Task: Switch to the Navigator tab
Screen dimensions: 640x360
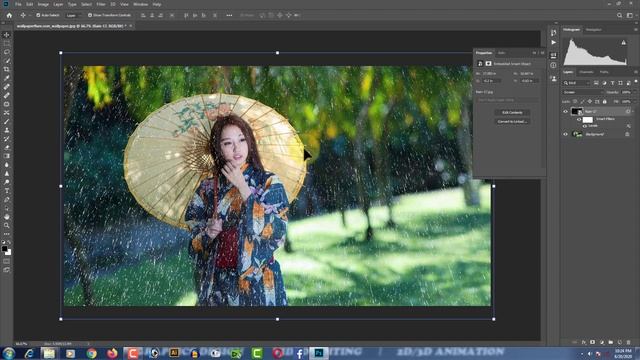Action: pyautogui.click(x=593, y=30)
